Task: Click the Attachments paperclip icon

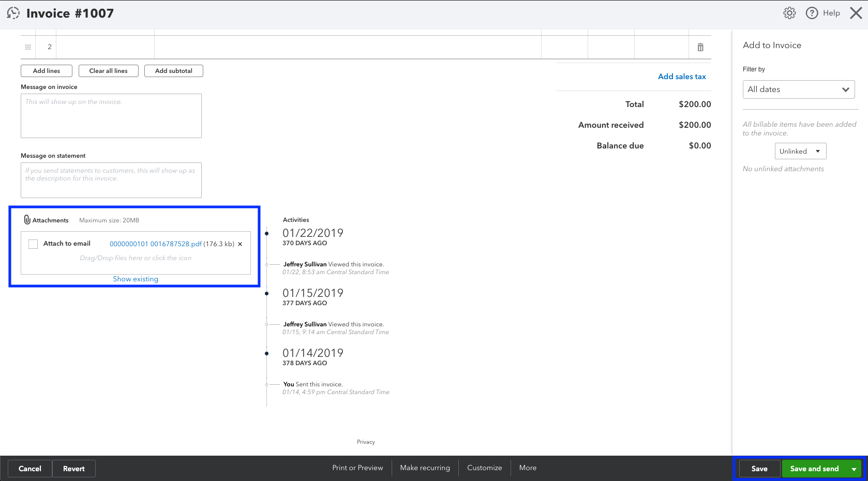Action: (27, 220)
